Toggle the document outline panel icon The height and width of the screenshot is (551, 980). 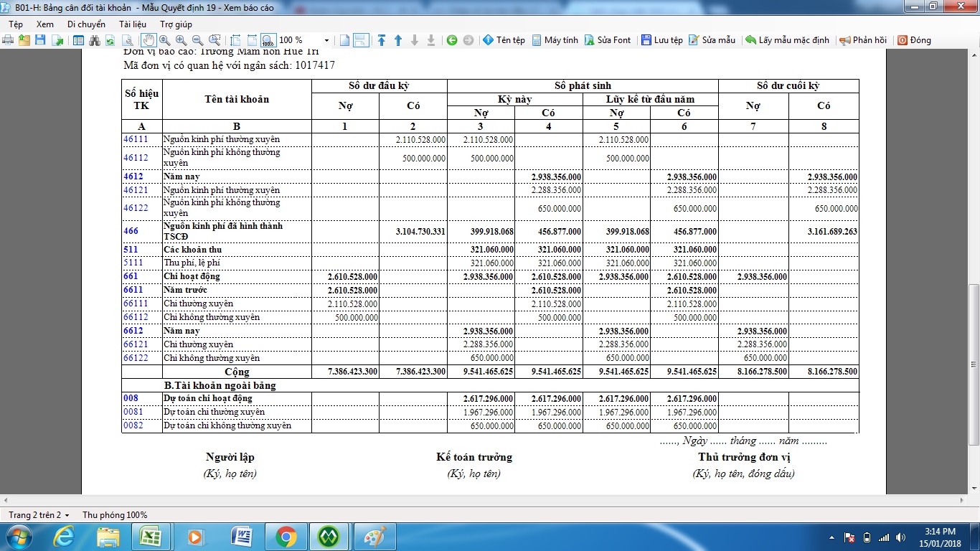79,40
